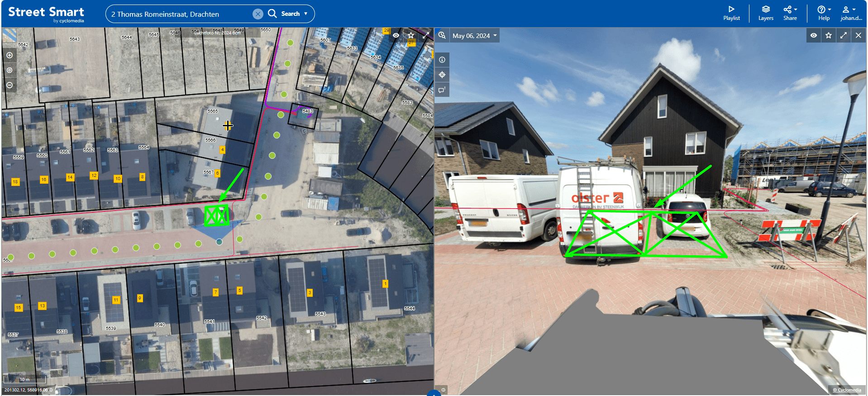
Task: Expand the panorama viewer to fullscreen
Action: 844,35
